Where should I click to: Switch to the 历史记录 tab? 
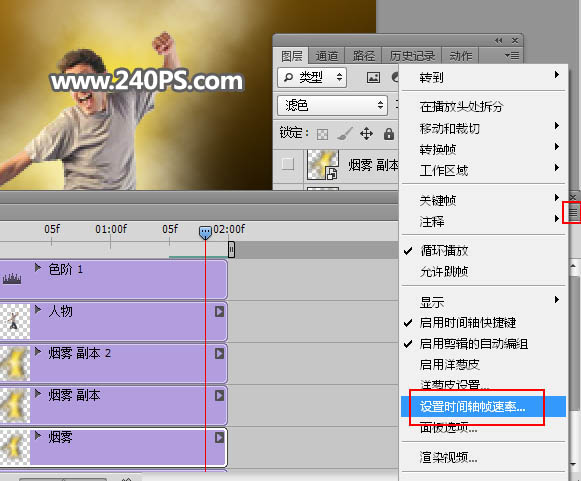(x=412, y=56)
